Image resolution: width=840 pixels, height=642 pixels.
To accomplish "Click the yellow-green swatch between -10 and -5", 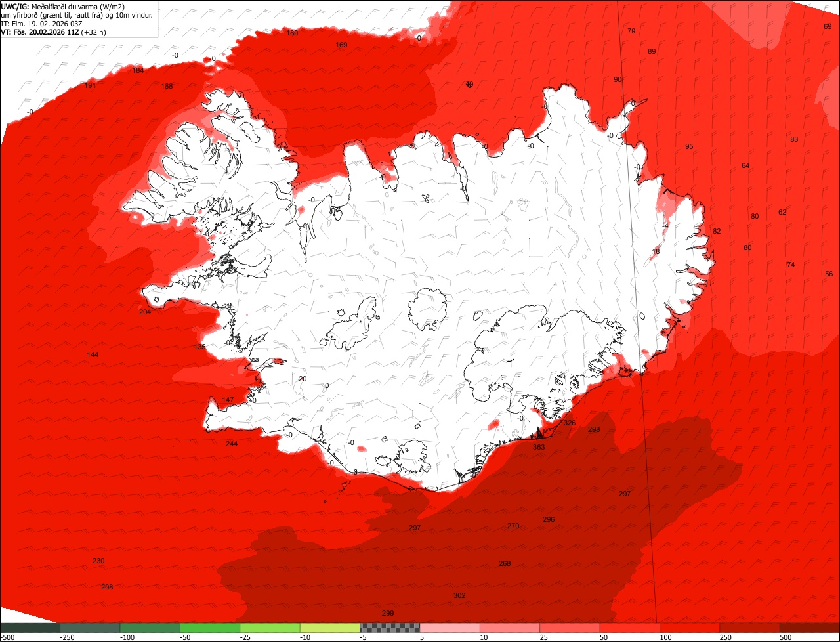I will [x=330, y=628].
